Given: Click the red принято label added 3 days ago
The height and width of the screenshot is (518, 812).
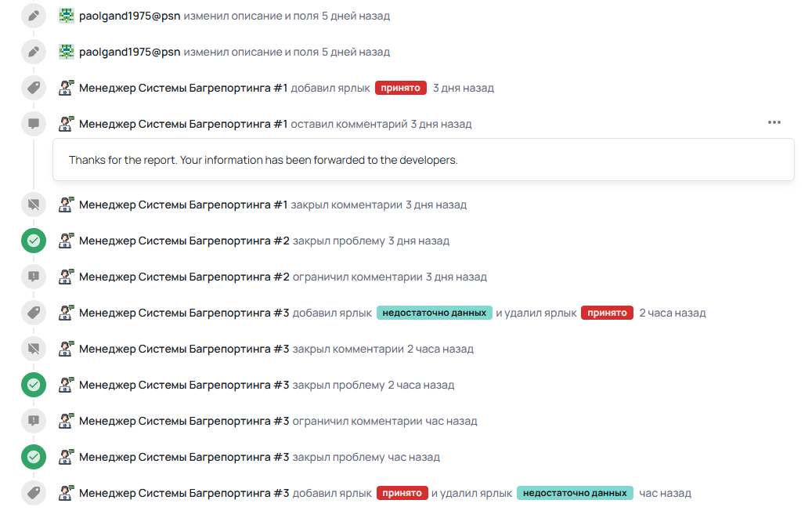Looking at the screenshot, I should tap(400, 88).
